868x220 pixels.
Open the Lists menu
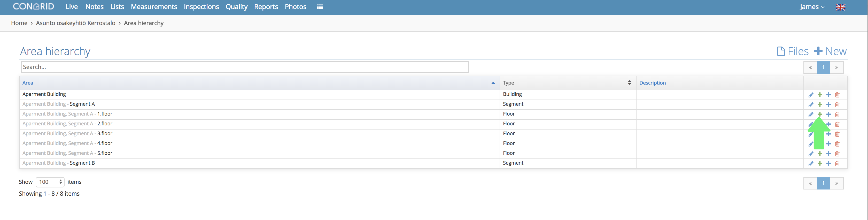point(117,7)
